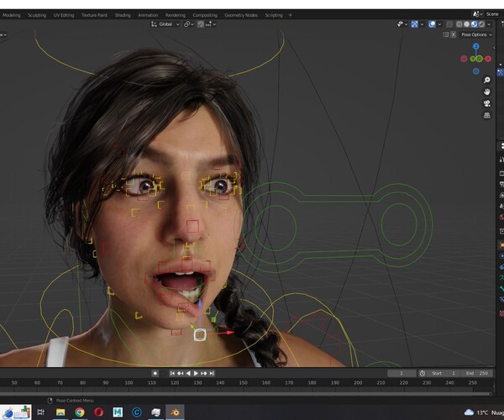Expand the gizmo options dropdown arrow
The image size is (504, 420).
422,24
